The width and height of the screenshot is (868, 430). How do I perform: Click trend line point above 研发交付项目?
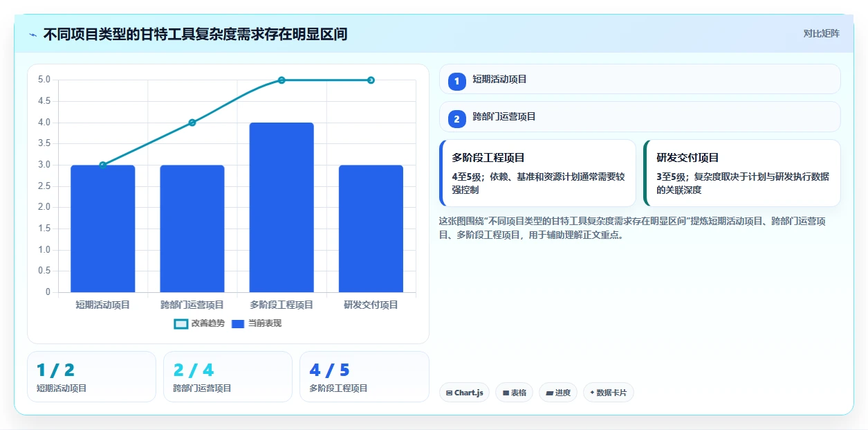(371, 80)
